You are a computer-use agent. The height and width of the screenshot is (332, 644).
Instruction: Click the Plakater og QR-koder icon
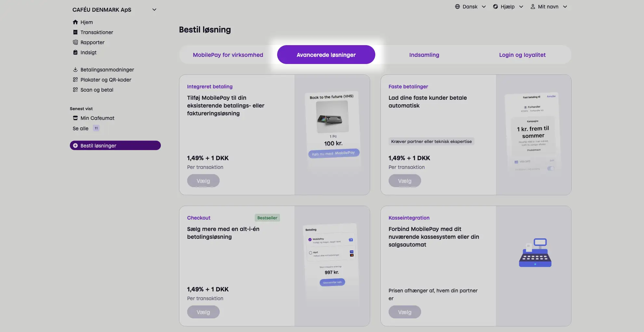pyautogui.click(x=75, y=80)
